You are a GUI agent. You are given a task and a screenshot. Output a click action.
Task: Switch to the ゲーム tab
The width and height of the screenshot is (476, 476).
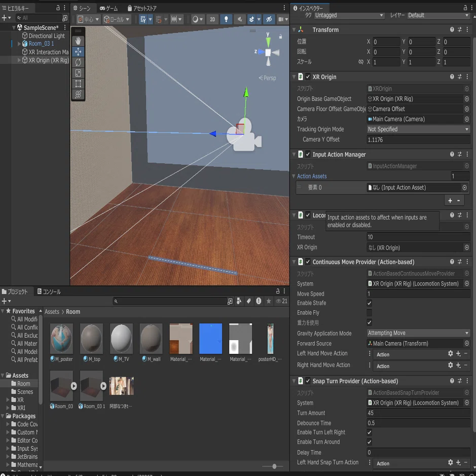108,8
